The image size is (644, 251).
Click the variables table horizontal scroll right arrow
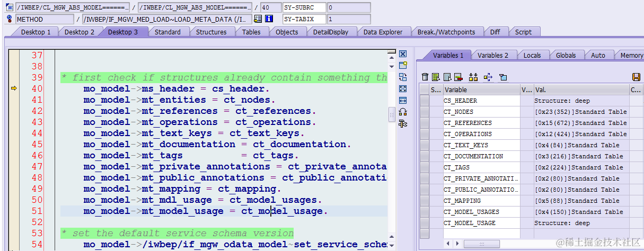(457, 244)
